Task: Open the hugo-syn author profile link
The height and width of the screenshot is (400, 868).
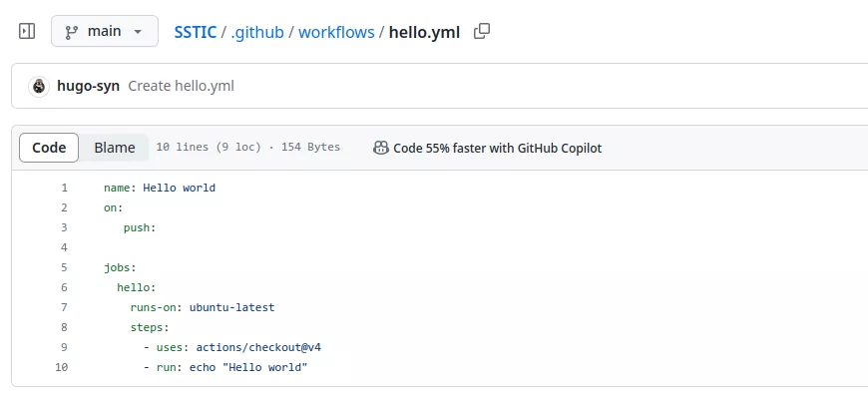Action: pyautogui.click(x=88, y=86)
